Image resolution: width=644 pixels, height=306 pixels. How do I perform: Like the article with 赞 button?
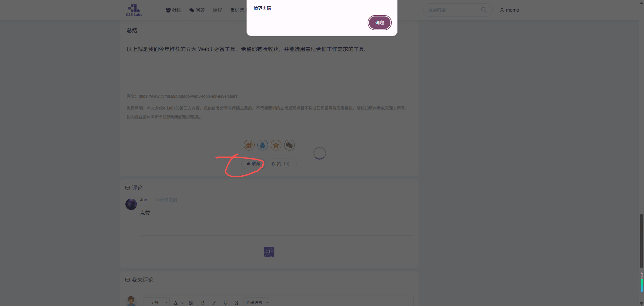(x=281, y=164)
